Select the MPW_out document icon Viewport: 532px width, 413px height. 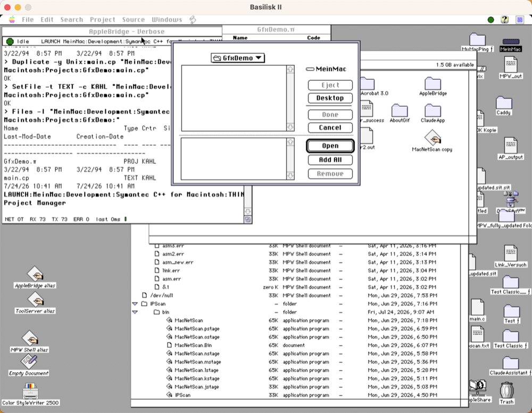pyautogui.click(x=511, y=64)
